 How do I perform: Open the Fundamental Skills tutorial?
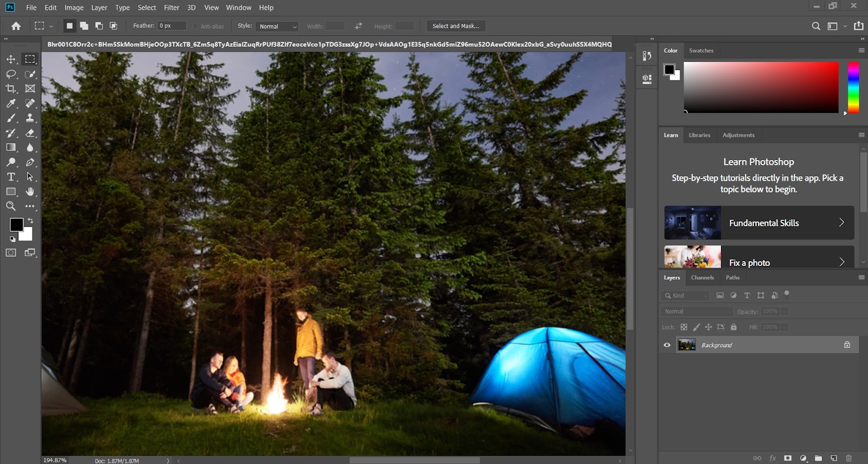pos(759,223)
